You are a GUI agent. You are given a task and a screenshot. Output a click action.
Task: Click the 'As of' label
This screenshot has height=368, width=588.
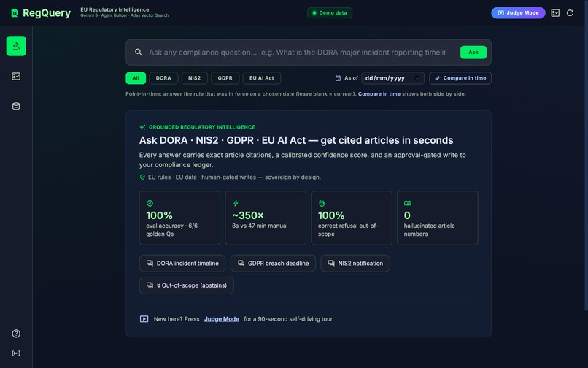point(351,78)
